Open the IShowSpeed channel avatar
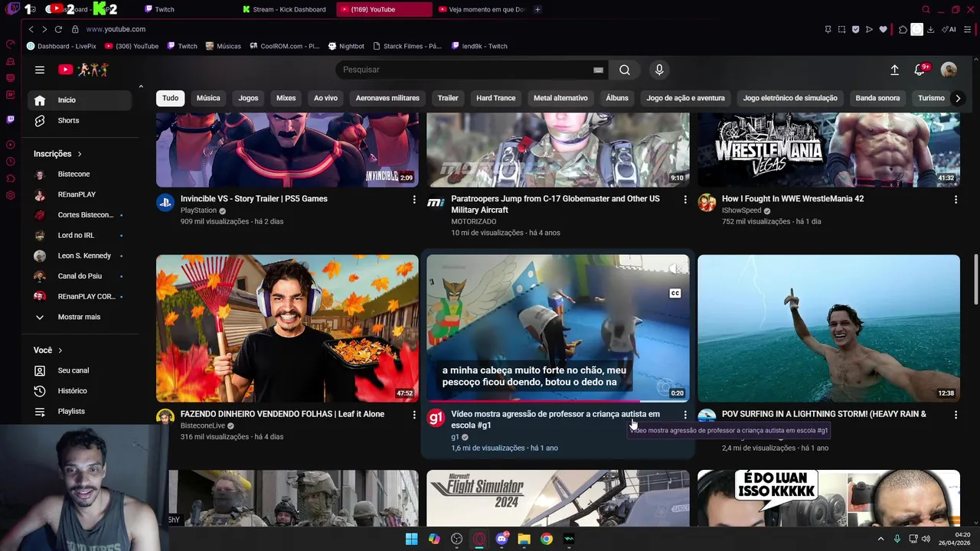The width and height of the screenshot is (980, 551). (x=707, y=203)
